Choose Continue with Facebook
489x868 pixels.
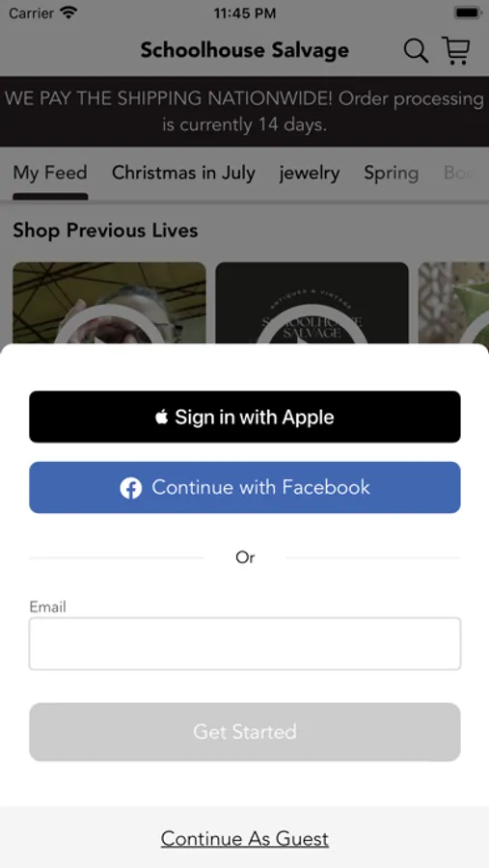pos(245,487)
